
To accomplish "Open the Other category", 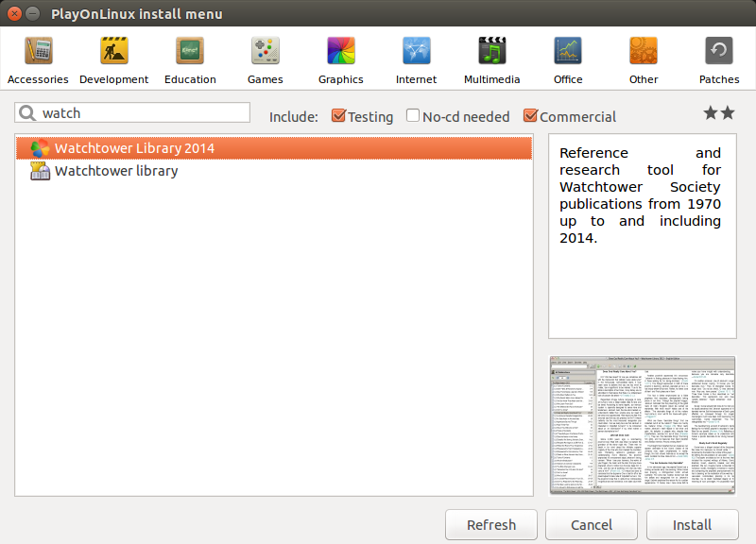I will click(x=644, y=51).
